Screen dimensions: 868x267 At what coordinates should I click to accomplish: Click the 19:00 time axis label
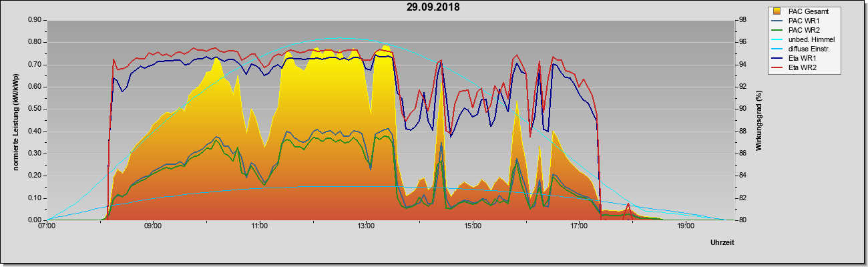pos(685,226)
